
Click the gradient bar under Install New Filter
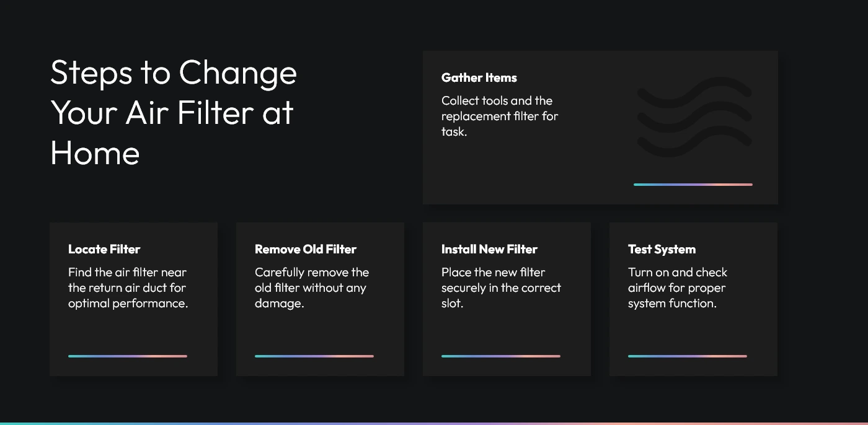(500, 356)
